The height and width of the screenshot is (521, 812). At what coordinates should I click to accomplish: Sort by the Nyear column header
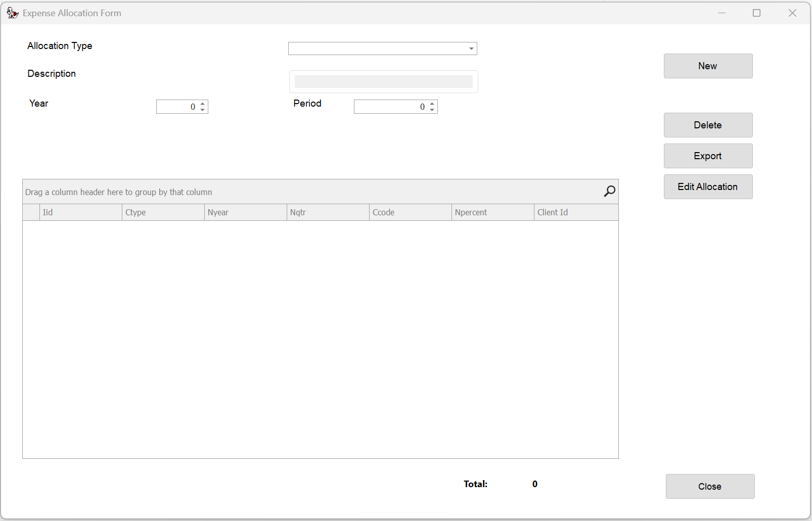(246, 212)
